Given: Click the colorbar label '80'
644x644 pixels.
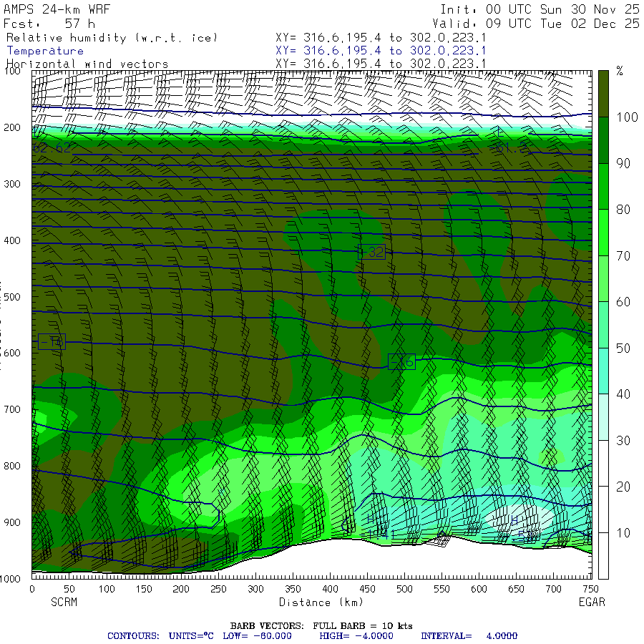Looking at the screenshot, I should pyautogui.click(x=623, y=210).
